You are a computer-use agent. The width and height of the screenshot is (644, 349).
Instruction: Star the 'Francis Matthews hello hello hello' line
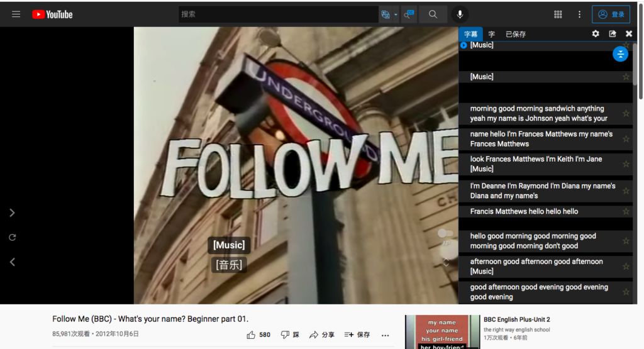pos(626,211)
